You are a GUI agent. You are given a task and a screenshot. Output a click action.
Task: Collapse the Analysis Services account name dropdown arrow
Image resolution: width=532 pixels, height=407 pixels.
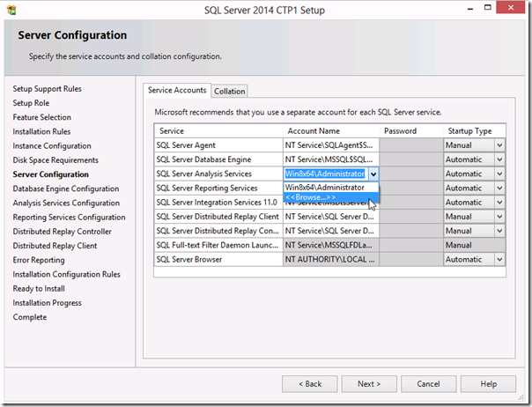point(373,174)
